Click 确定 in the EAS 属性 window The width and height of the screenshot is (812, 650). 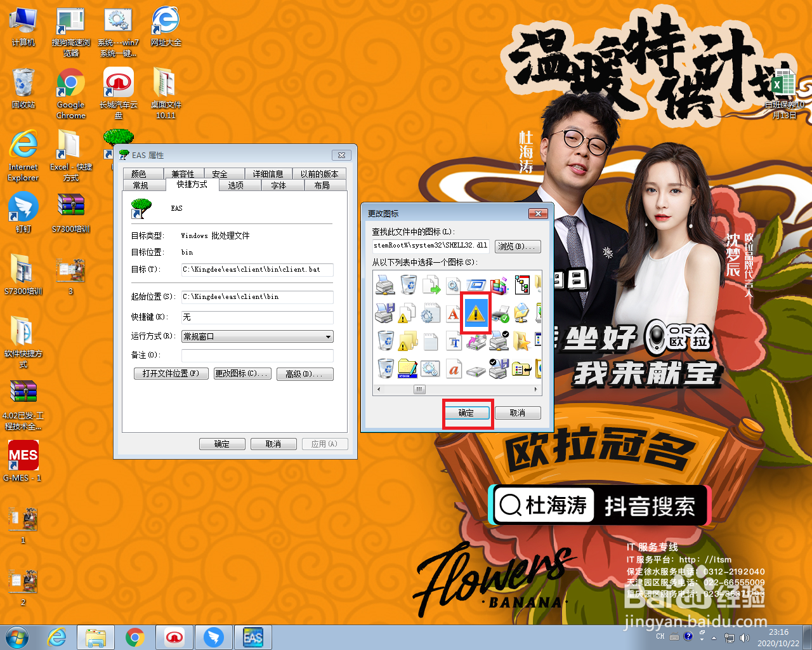pos(222,444)
